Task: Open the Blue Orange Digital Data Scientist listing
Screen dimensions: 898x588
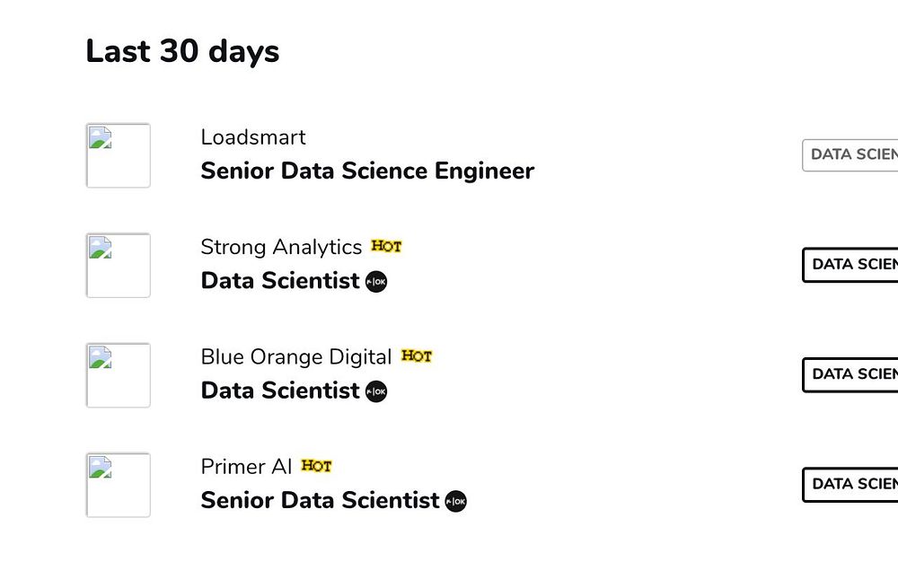Action: [x=279, y=391]
